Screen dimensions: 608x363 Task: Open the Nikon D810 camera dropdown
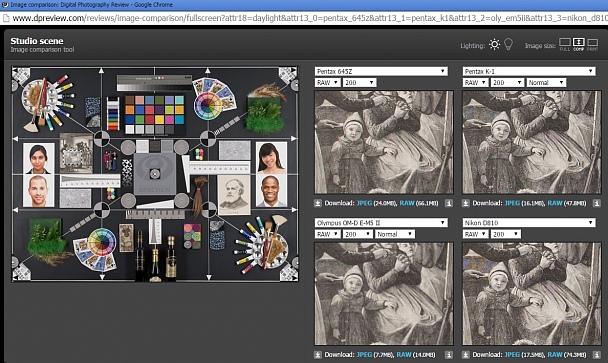pyautogui.click(x=529, y=223)
